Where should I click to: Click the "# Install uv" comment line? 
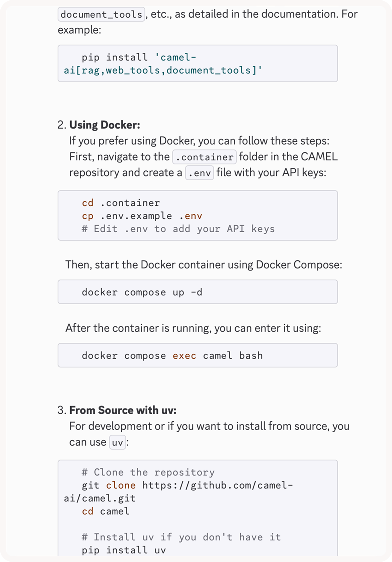pos(181,537)
